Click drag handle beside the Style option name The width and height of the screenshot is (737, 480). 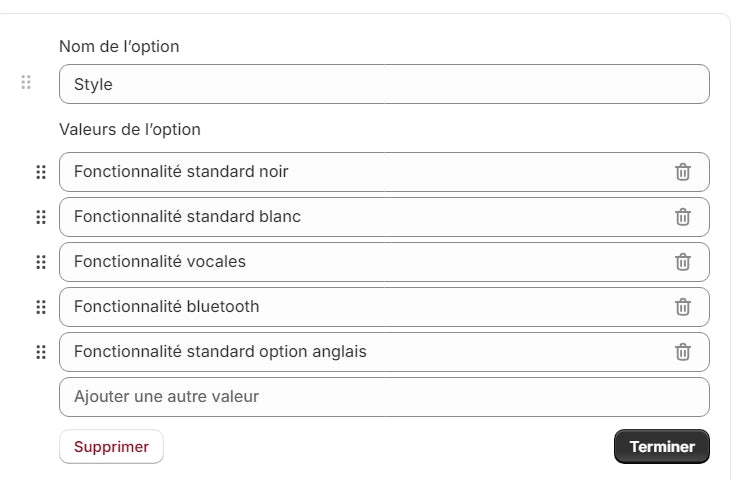click(x=26, y=83)
